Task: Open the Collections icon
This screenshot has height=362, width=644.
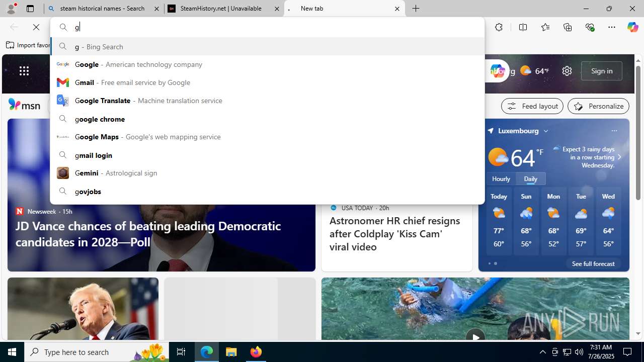Action: (x=568, y=27)
